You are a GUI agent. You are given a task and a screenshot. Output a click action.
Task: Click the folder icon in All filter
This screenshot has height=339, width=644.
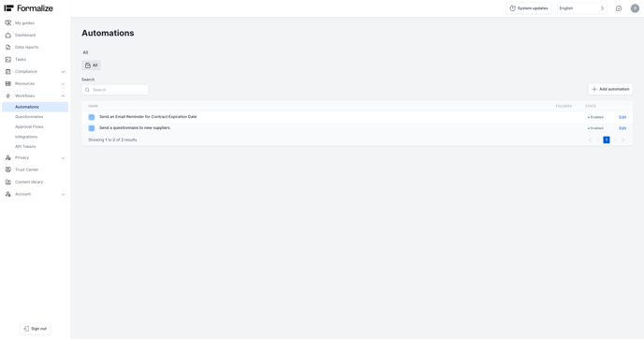pyautogui.click(x=87, y=66)
